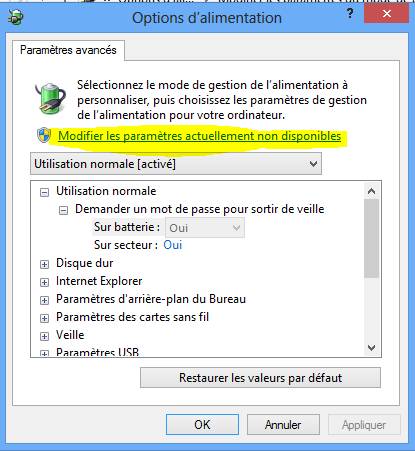Click the title bar power options icon
The image size is (415, 451).
coord(15,17)
